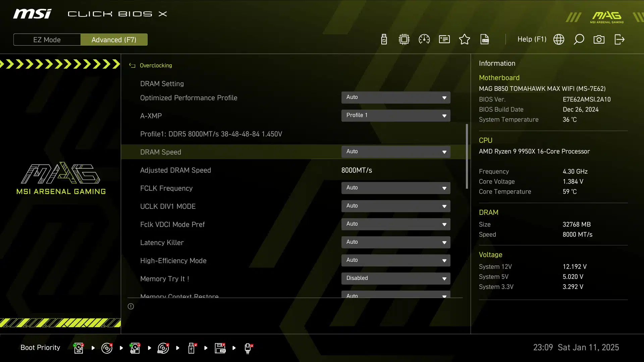
Task: Open the DRAM Speed dropdown
Action: [396, 152]
